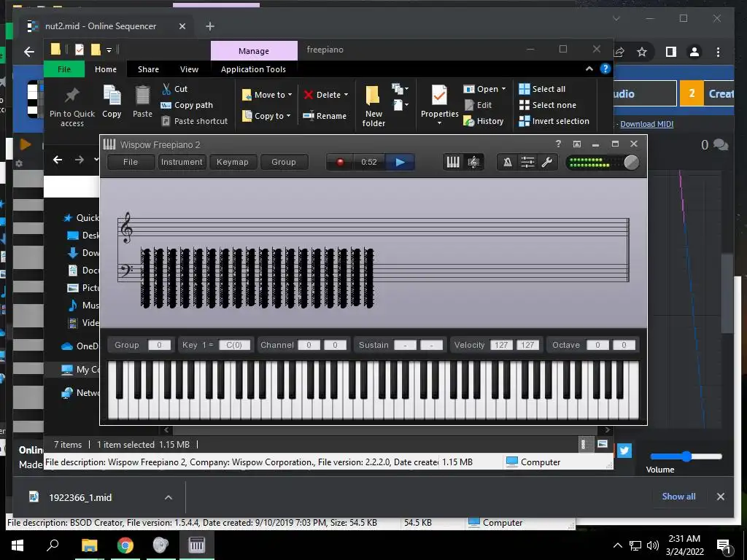Open the Keymap menu in Freepiano
Image resolution: width=747 pixels, height=560 pixels.
pyautogui.click(x=233, y=162)
